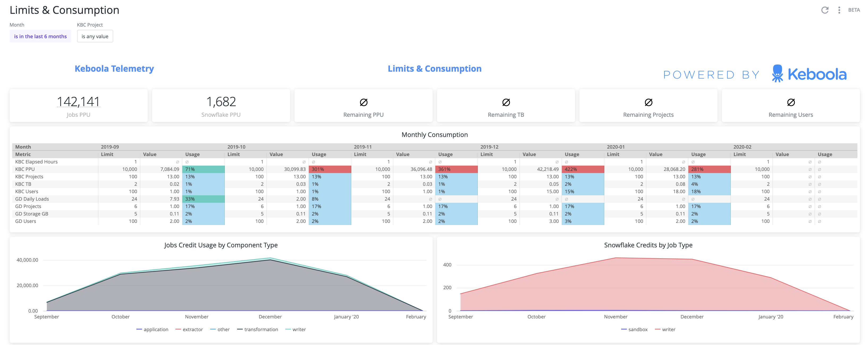Click the Remaining Projects tile
The width and height of the screenshot is (868, 345).
[x=648, y=106]
